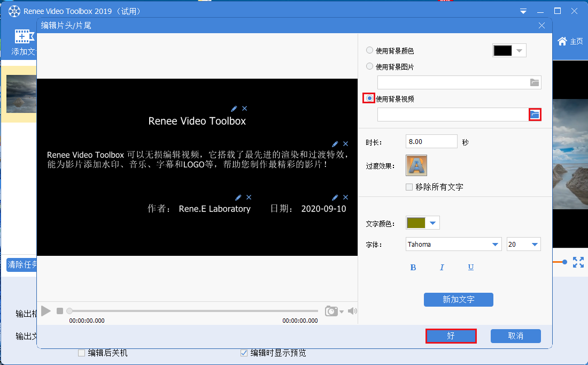The width and height of the screenshot is (588, 365).
Task: Click 取消 to cancel the dialog
Action: coord(516,336)
